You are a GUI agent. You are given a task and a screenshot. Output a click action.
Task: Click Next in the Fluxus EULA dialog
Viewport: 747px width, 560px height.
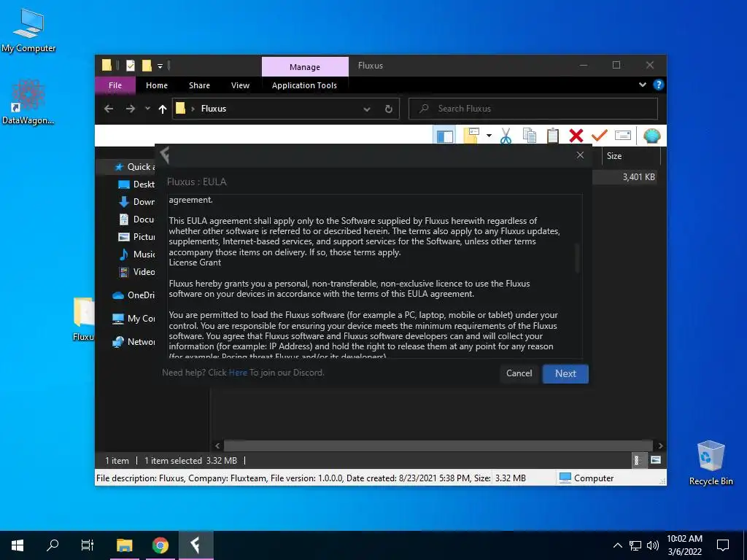565,374
